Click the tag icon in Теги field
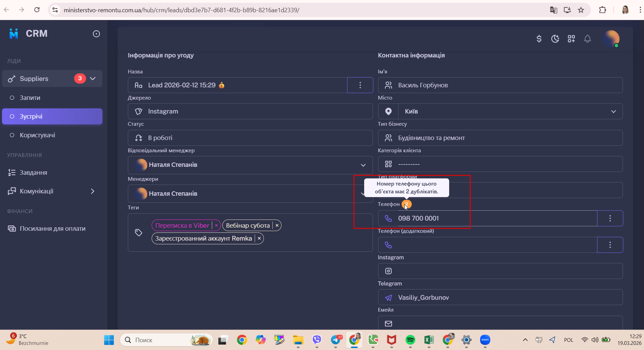 (x=138, y=232)
